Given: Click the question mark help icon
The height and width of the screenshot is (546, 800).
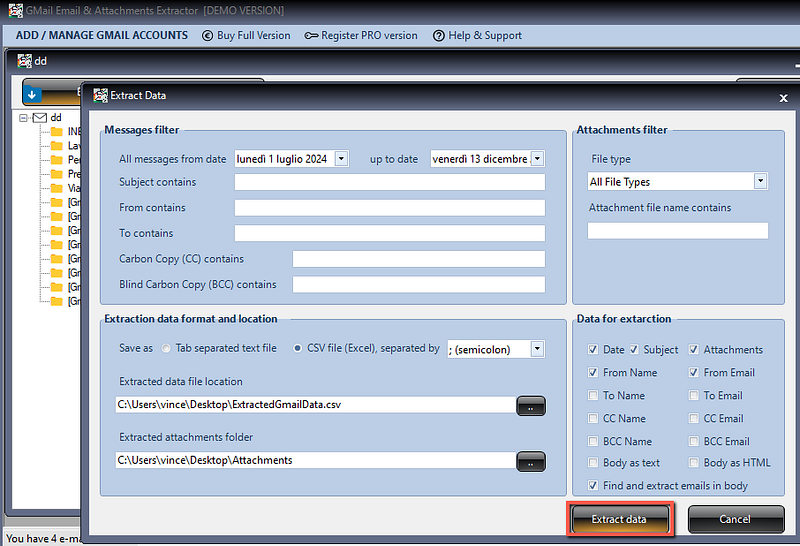Looking at the screenshot, I should coord(439,36).
